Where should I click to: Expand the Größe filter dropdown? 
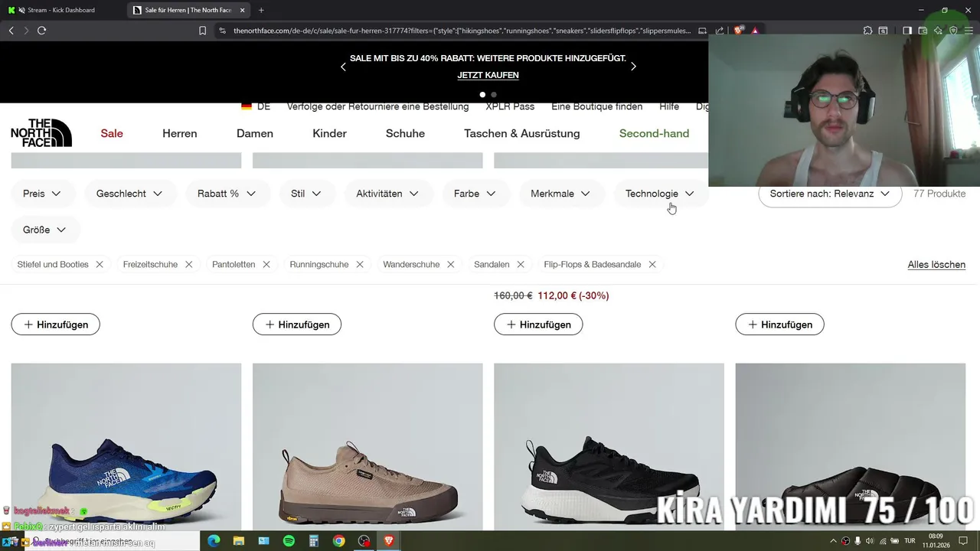[x=45, y=230]
